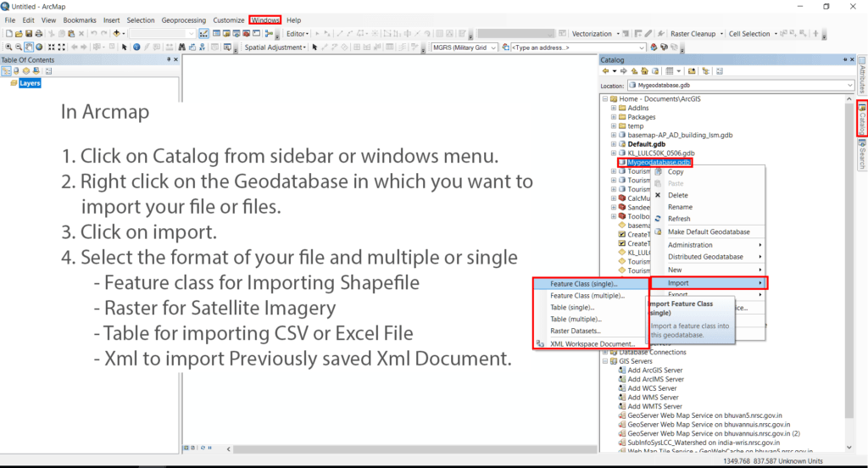
Task: Open a map document with folder icon
Action: (19, 34)
